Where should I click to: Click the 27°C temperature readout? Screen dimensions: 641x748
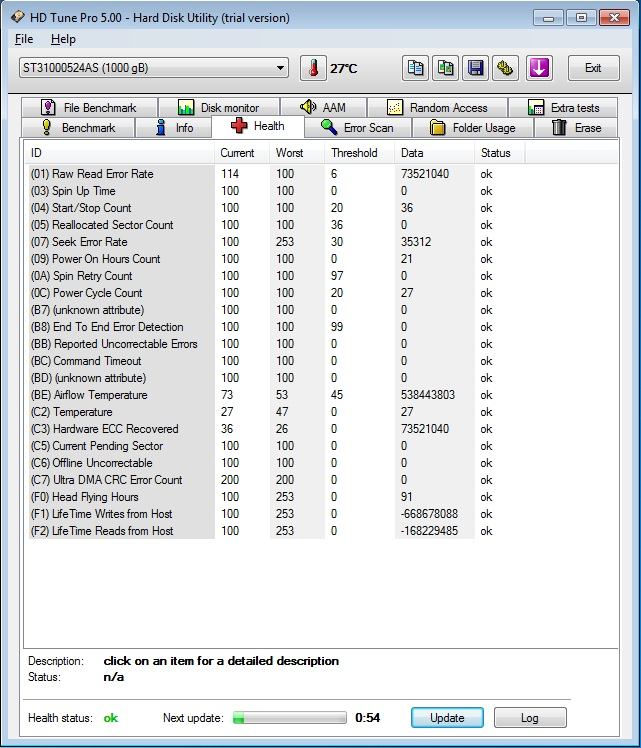point(343,69)
